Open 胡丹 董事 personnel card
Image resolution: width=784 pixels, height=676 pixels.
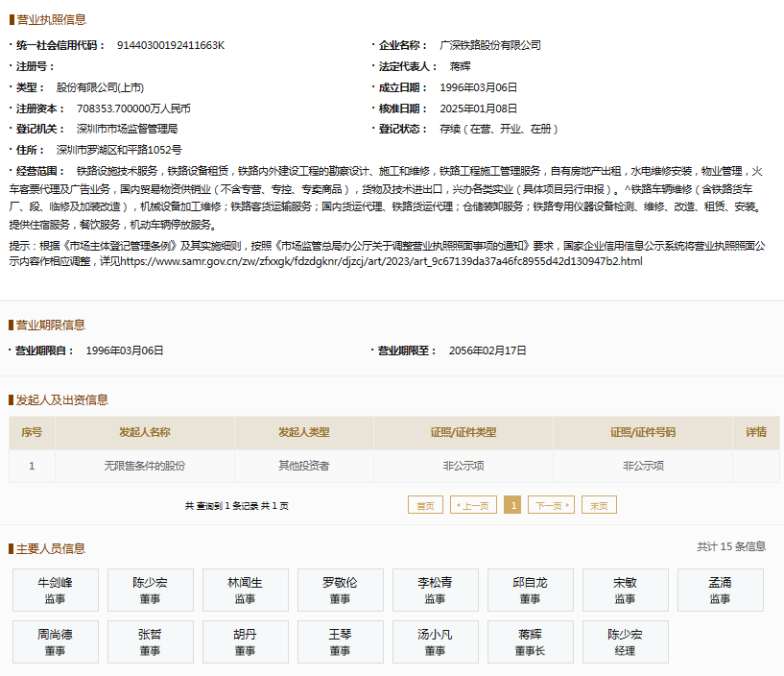(246, 642)
